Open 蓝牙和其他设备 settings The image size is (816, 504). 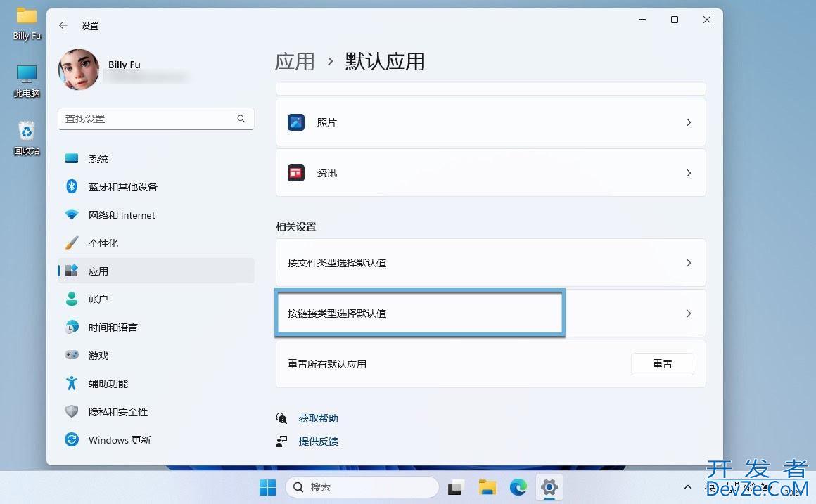155,187
